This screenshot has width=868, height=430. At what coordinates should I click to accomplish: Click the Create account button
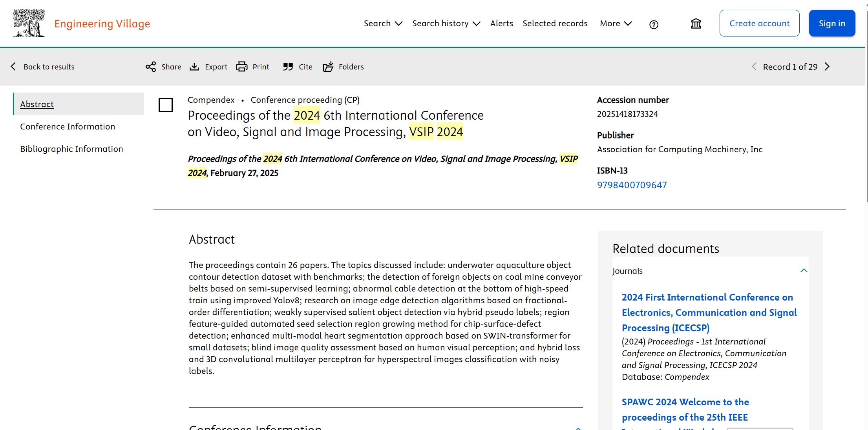tap(759, 23)
